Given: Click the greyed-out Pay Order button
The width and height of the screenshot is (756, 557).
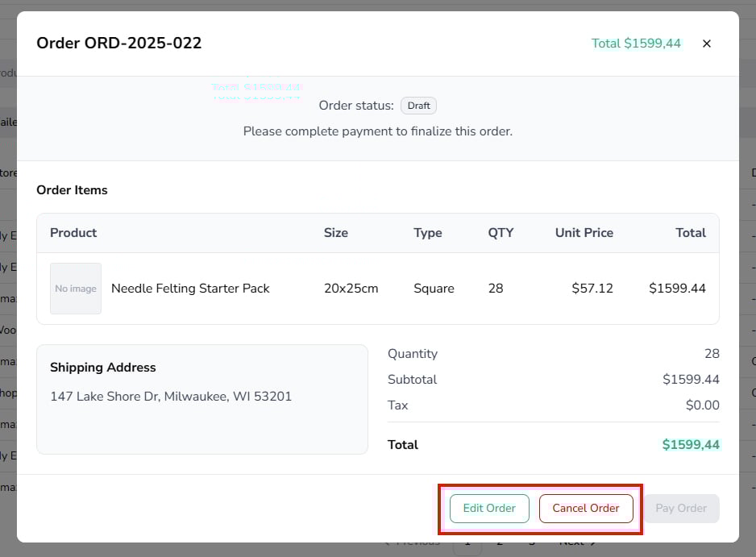Looking at the screenshot, I should point(681,509).
